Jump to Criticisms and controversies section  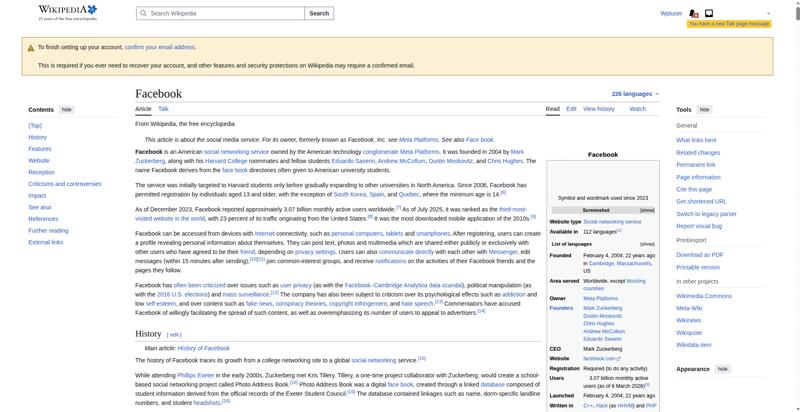point(65,184)
